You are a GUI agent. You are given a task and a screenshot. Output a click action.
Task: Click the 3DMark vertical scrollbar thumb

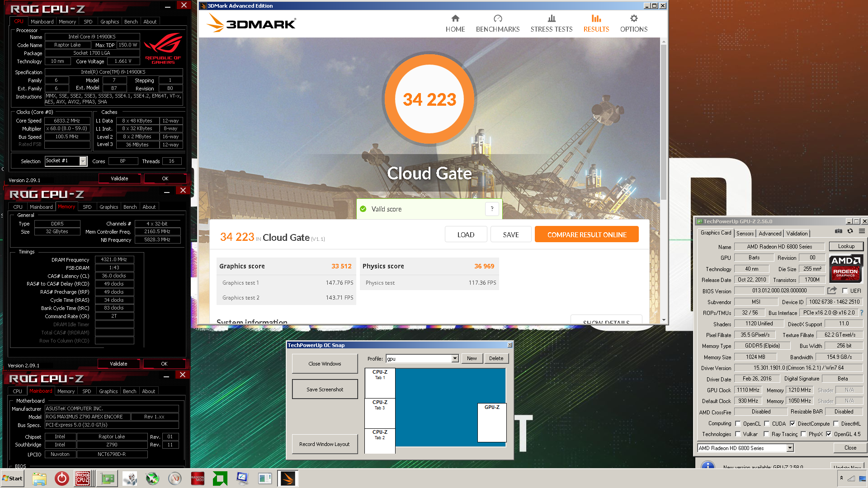[663, 122]
